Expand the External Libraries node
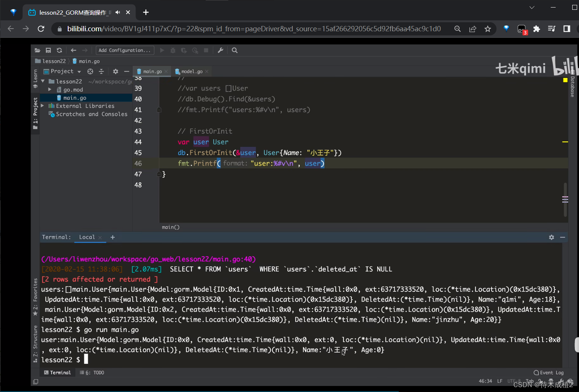Viewport: 579px width, 392px height. click(43, 106)
